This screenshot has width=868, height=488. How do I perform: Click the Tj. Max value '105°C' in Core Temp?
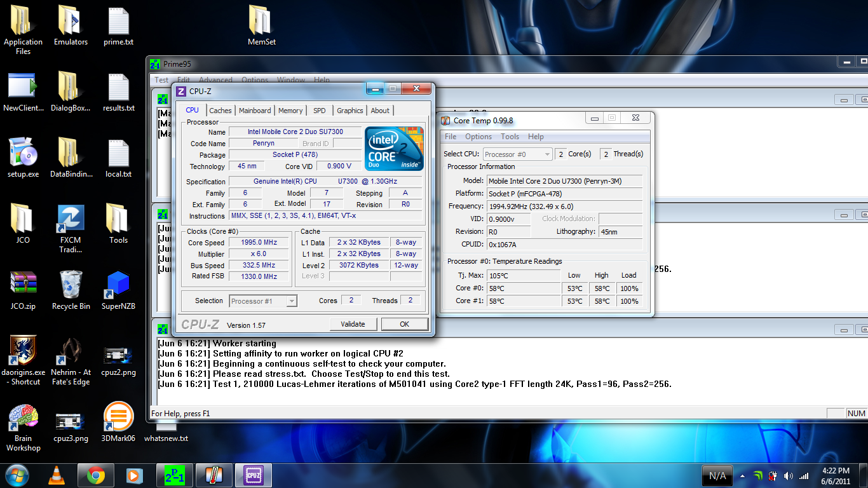tap(524, 276)
